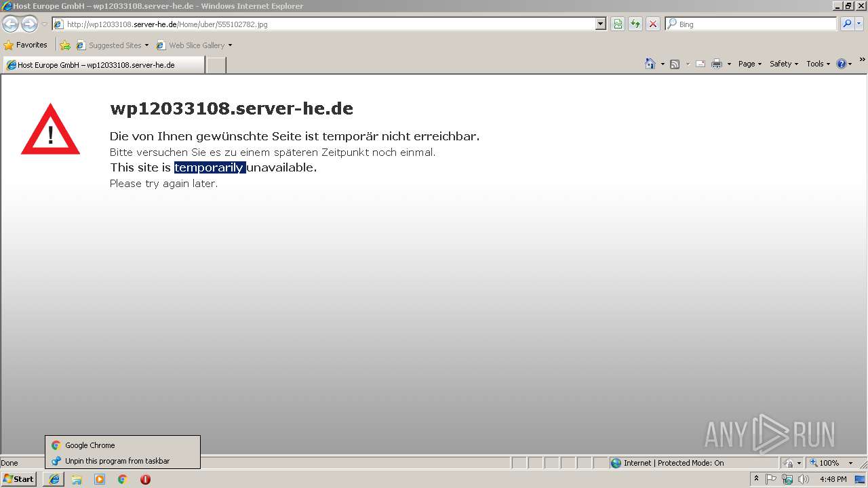This screenshot has width=868, height=488.
Task: Click the Google Chrome taskbar icon
Action: pyautogui.click(x=123, y=479)
